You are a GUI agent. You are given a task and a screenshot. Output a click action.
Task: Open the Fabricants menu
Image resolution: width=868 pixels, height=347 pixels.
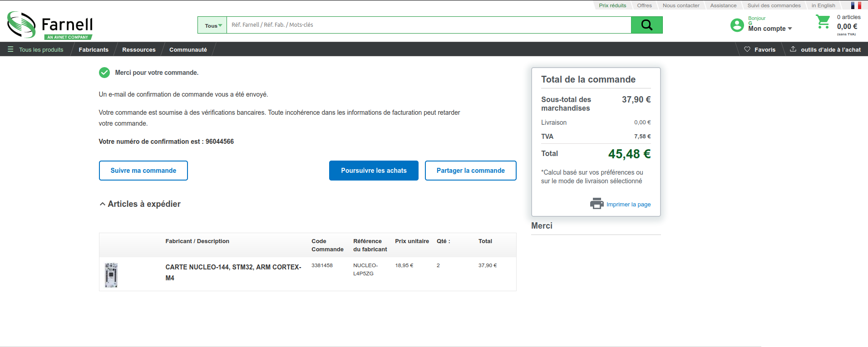[94, 49]
